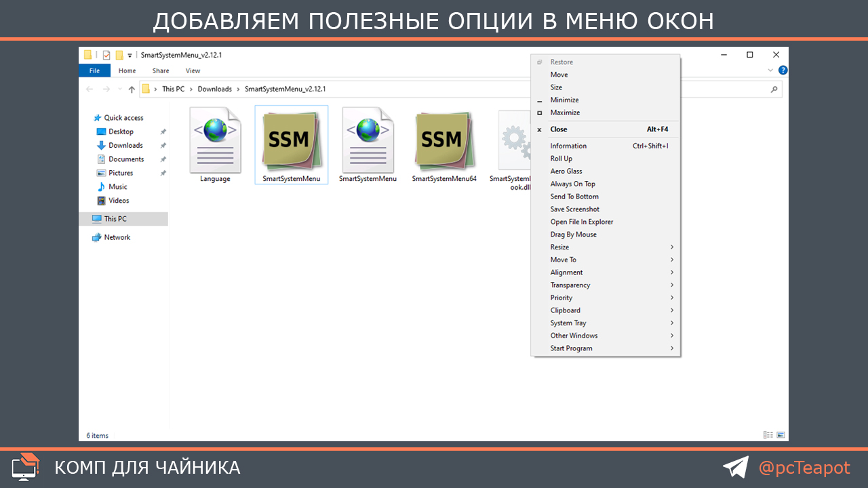Select This PC in the sidebar

coord(123,219)
